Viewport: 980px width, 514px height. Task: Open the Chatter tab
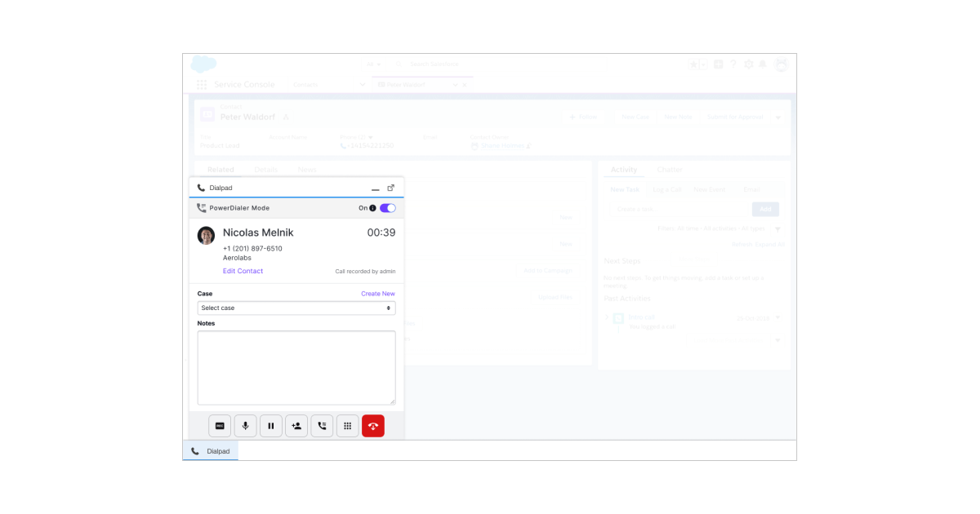[x=670, y=170]
